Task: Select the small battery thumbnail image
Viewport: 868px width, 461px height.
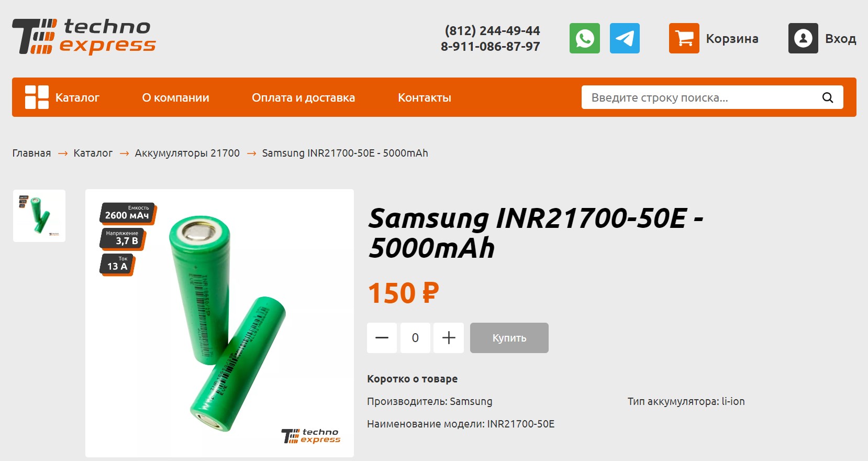Action: [39, 216]
